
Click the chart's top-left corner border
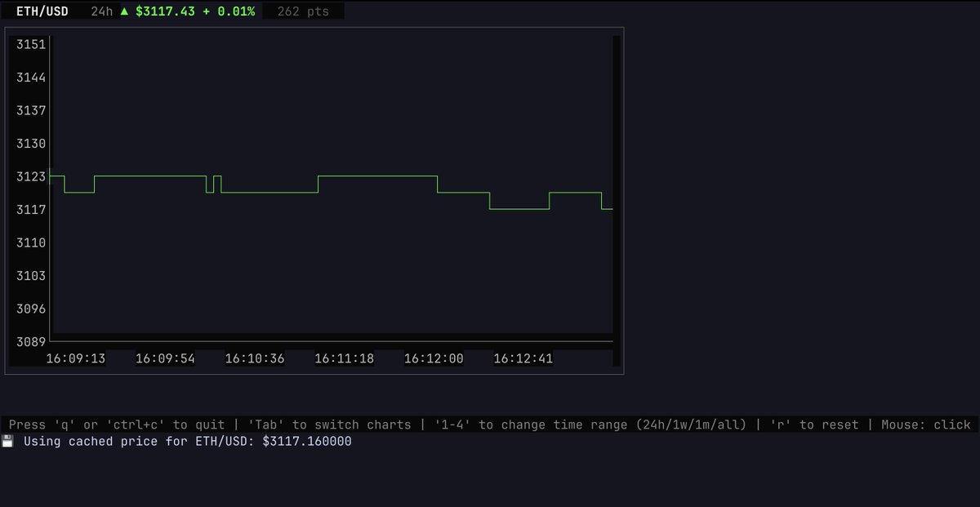7,28
